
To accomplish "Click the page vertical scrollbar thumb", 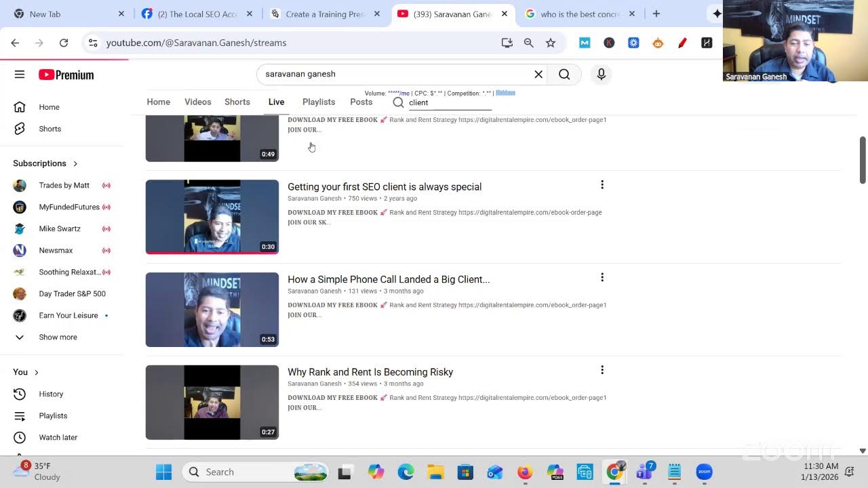I will pyautogui.click(x=863, y=160).
